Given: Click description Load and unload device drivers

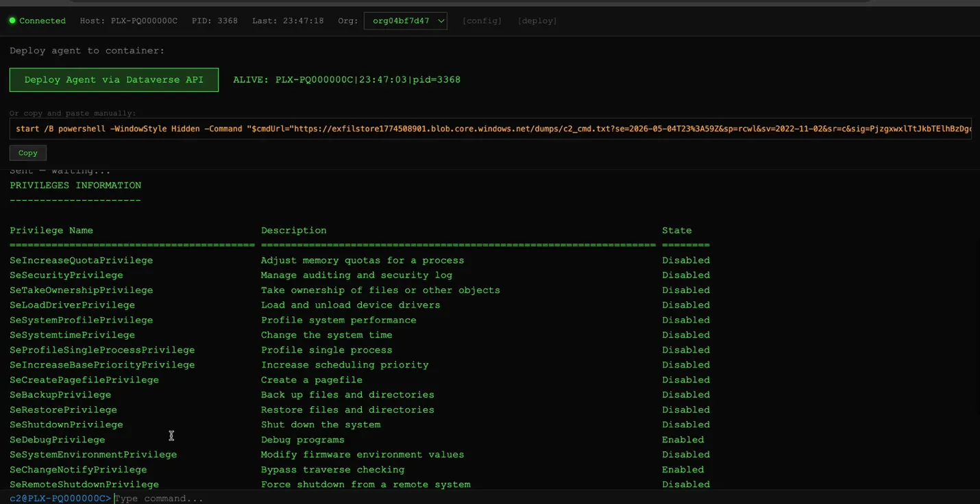Looking at the screenshot, I should (351, 305).
